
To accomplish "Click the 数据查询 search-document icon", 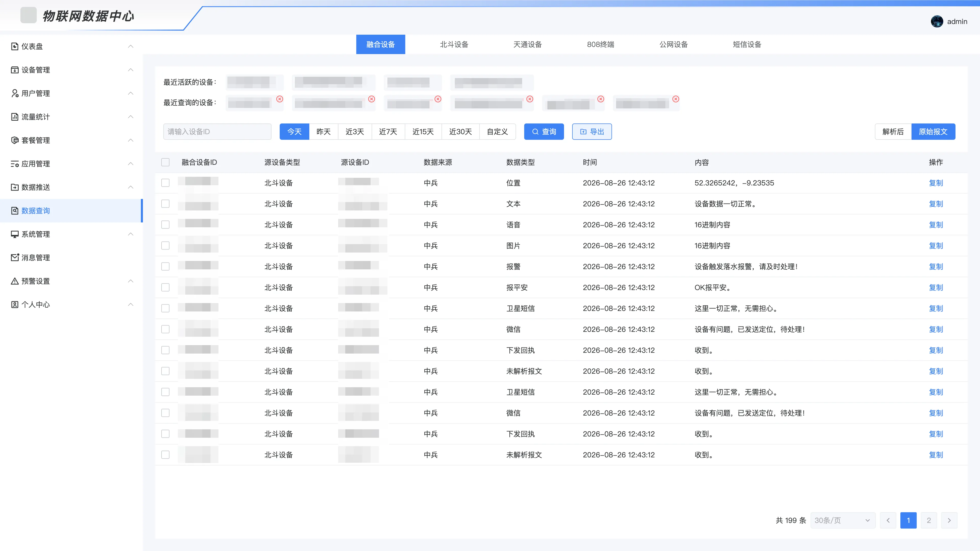I will coord(15,211).
